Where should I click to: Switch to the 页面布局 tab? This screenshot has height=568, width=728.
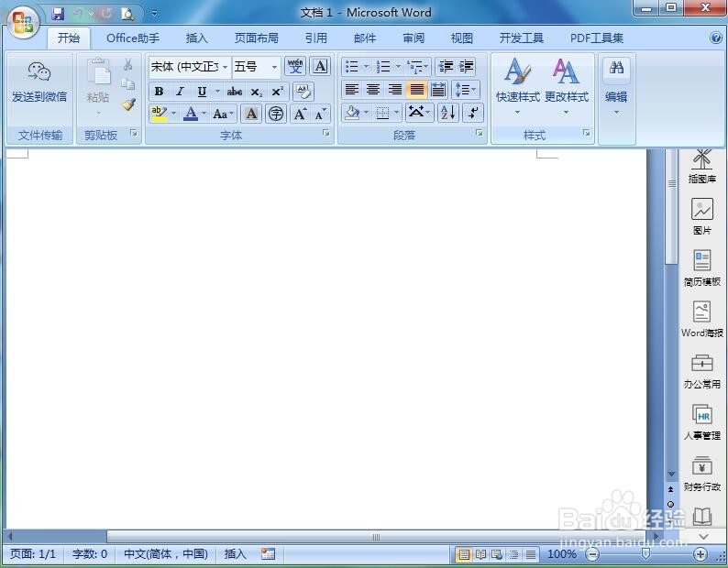(x=257, y=38)
